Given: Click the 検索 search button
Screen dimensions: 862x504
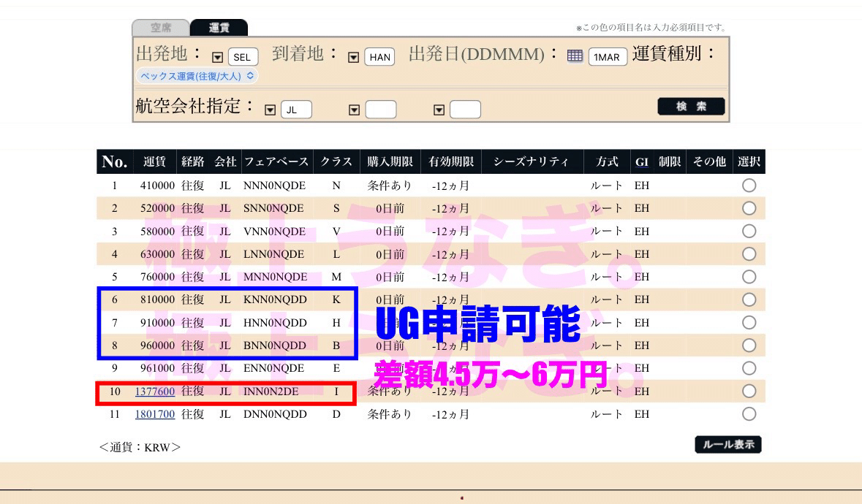Looking at the screenshot, I should coord(690,106).
